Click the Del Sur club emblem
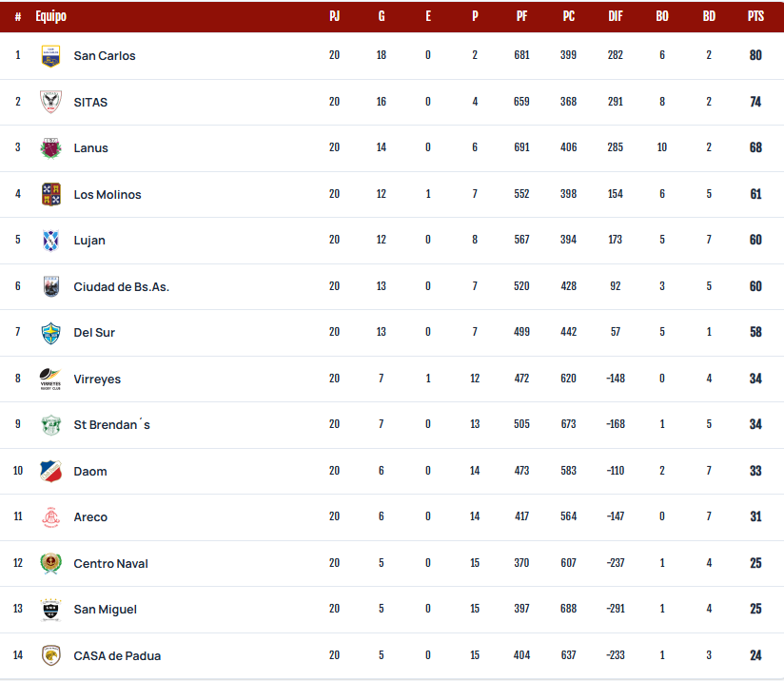This screenshot has width=784, height=681. click(x=50, y=333)
